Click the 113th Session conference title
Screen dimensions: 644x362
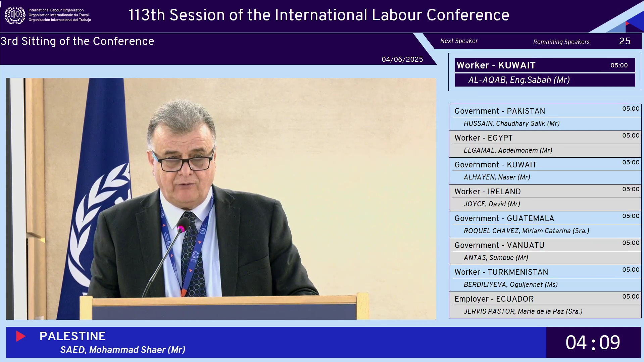coord(319,15)
